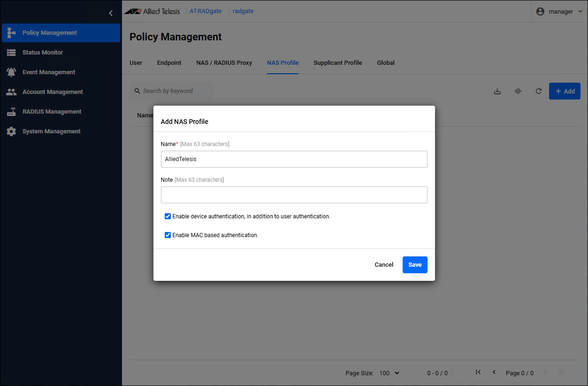This screenshot has height=386, width=588.
Task: Click the Note input field
Action: (294, 195)
